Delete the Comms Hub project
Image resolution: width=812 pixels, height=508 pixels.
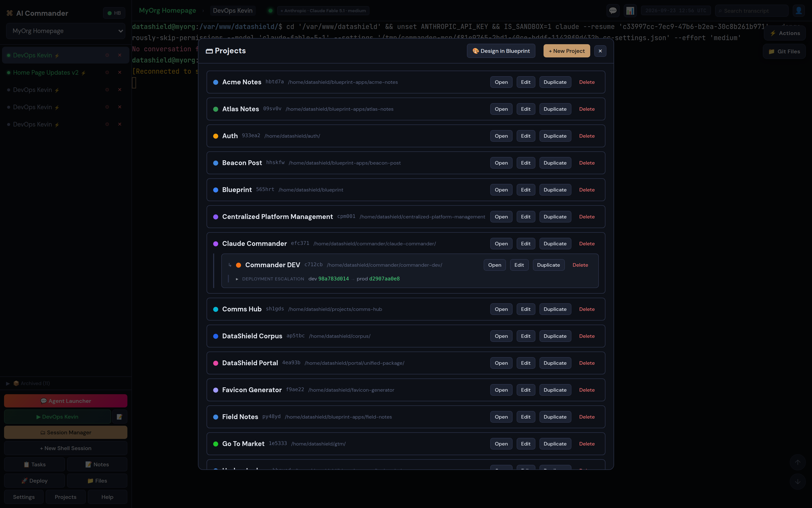[x=587, y=309]
